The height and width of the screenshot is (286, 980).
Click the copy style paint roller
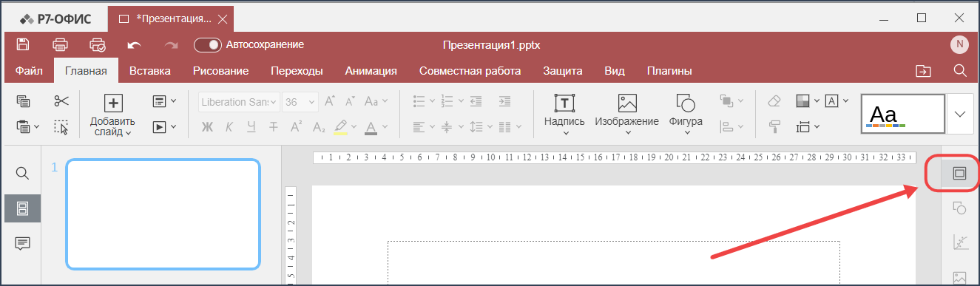[774, 127]
